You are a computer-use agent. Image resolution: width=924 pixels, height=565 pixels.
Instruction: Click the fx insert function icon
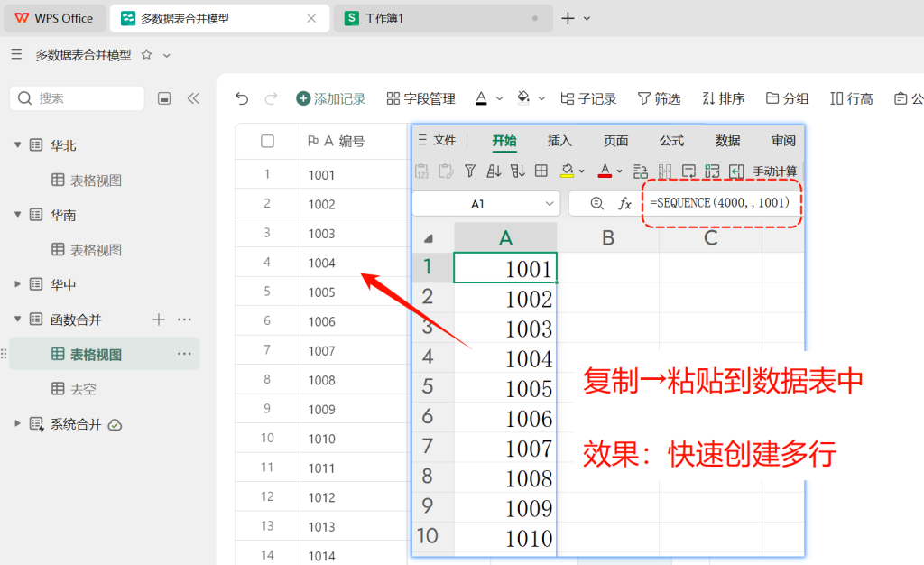(x=624, y=204)
